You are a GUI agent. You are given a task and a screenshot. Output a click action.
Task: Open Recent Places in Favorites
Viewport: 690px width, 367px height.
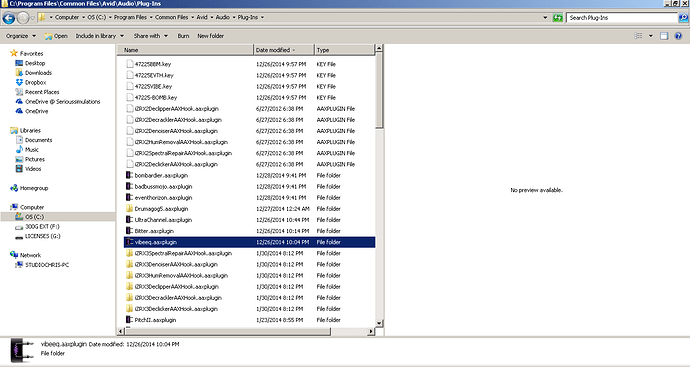42,92
